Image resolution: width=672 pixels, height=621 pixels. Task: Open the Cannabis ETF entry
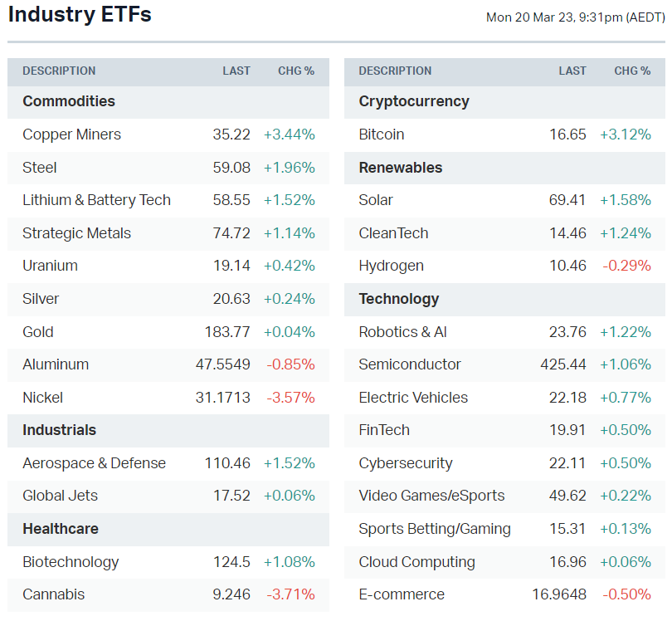coord(53,594)
